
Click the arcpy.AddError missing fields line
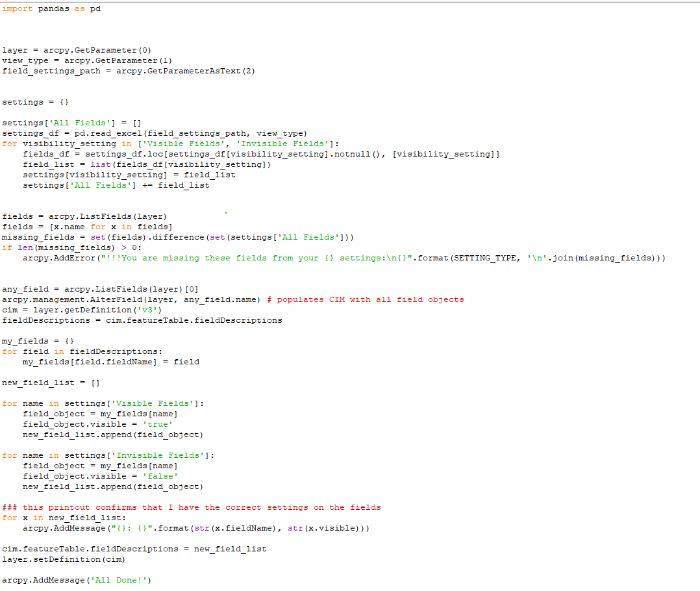(x=344, y=258)
